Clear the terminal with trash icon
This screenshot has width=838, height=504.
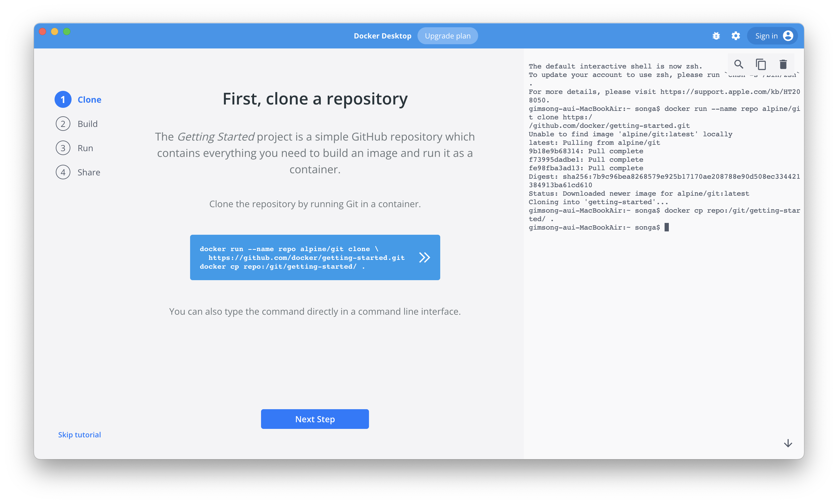point(783,64)
